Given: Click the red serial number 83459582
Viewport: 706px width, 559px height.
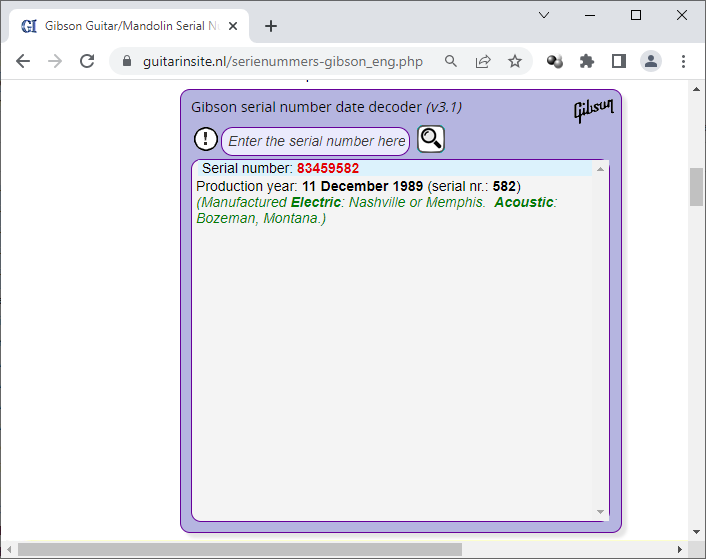Looking at the screenshot, I should (328, 168).
